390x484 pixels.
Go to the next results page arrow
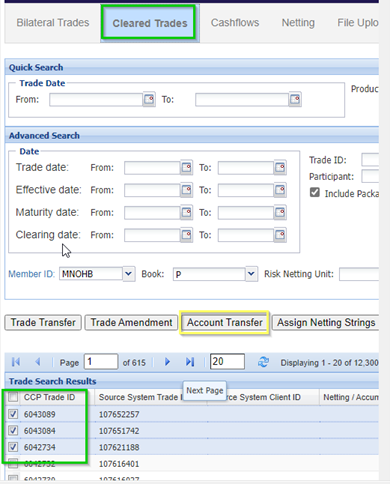click(167, 362)
